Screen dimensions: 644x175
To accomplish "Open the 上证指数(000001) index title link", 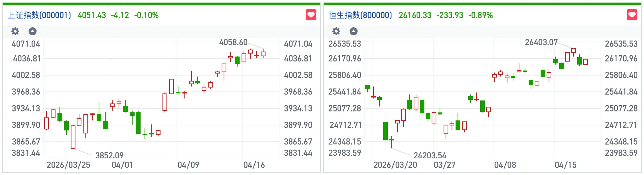I will pos(39,15).
